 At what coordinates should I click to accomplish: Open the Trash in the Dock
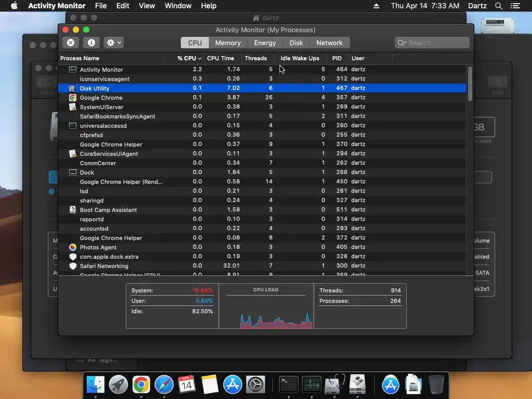(436, 384)
